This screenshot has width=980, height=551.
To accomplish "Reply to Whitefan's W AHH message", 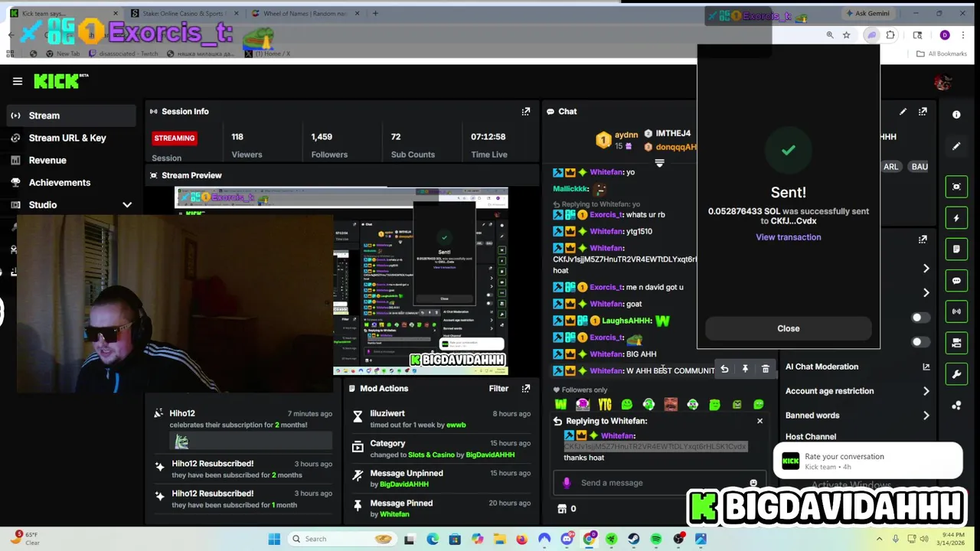I will [724, 370].
